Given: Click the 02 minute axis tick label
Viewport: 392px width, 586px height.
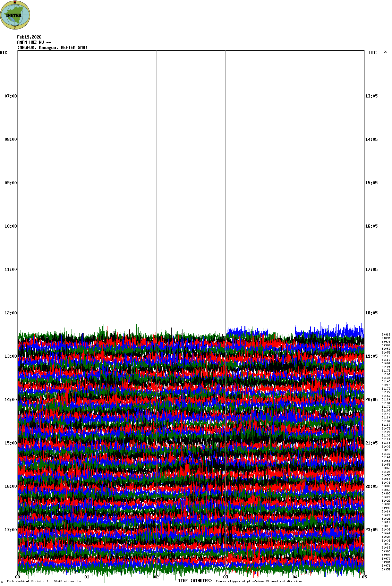Looking at the screenshot, I should [156, 577].
